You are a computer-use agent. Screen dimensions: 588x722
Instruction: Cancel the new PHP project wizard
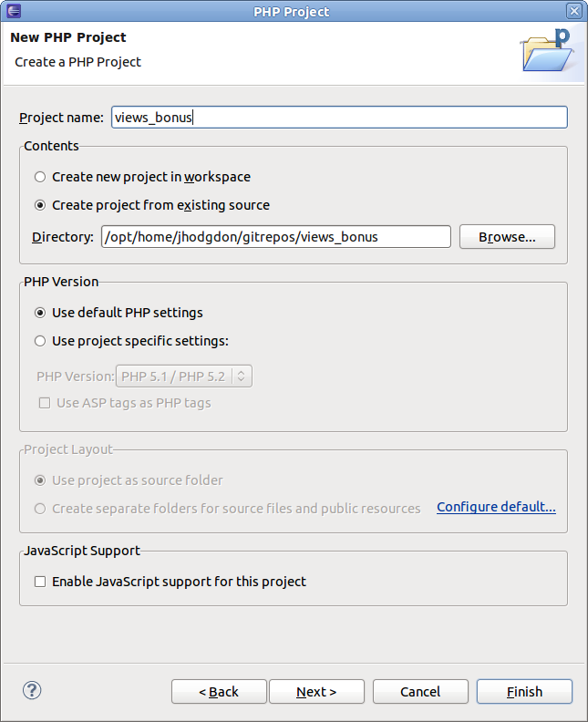click(420, 692)
